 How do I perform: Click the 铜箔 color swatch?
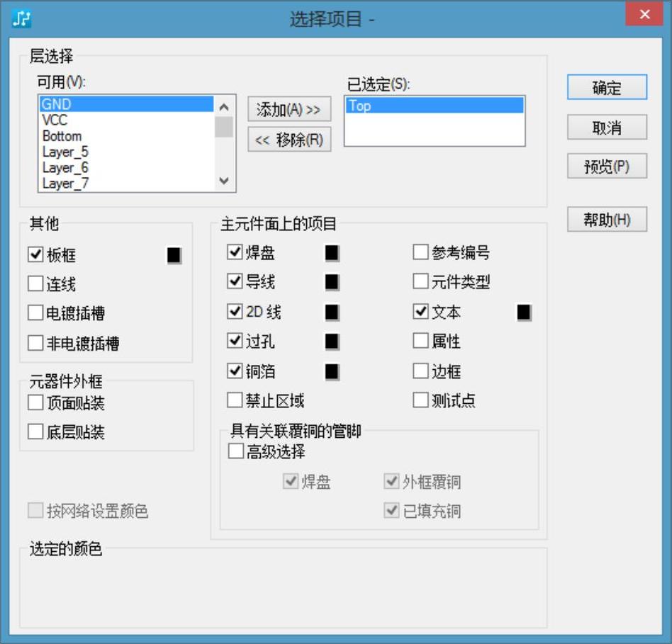pyautogui.click(x=332, y=371)
